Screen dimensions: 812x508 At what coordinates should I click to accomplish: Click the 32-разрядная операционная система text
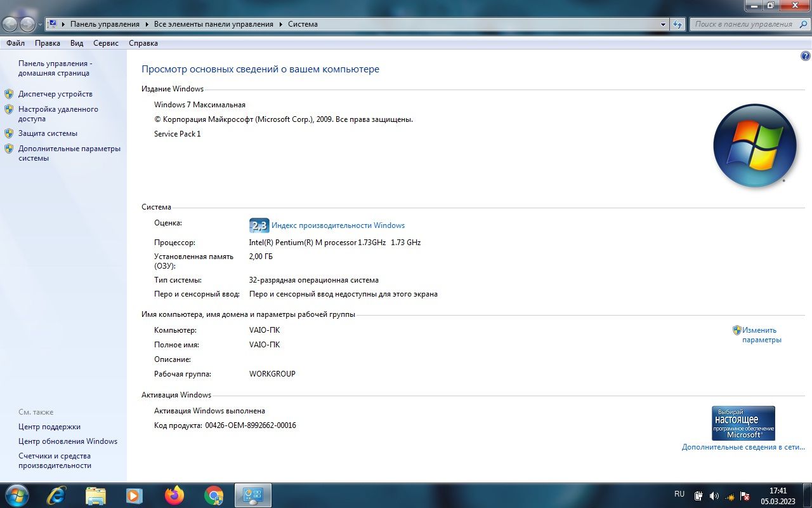click(x=314, y=280)
